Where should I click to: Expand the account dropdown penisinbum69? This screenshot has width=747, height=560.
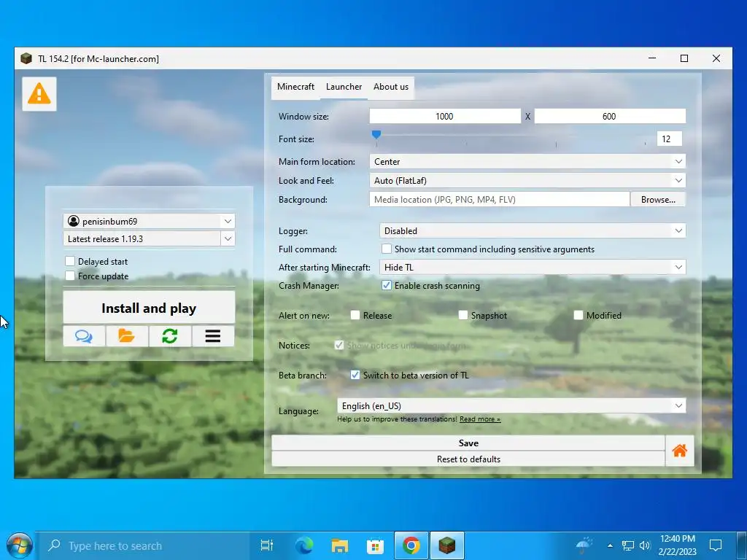[x=228, y=221]
